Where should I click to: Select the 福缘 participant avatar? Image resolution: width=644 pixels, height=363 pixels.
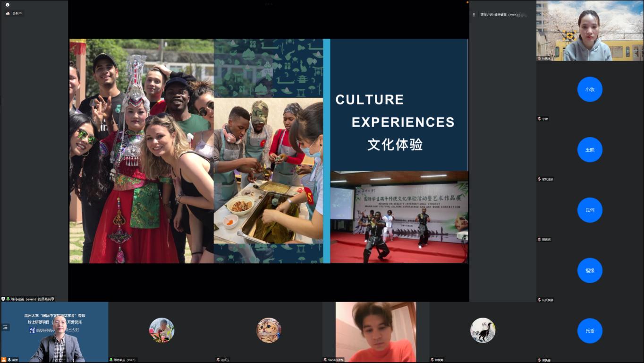590,270
